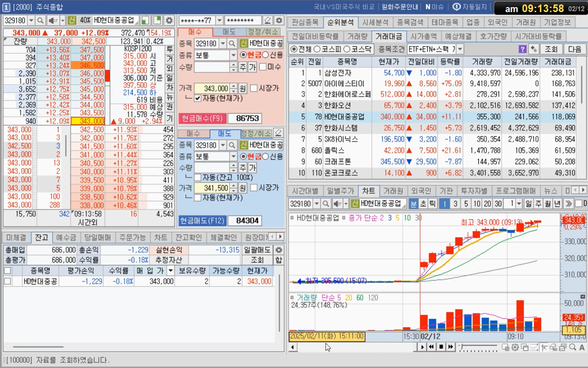
Task: Open the 예수금 tab in the balance panel
Action: pyautogui.click(x=66, y=237)
